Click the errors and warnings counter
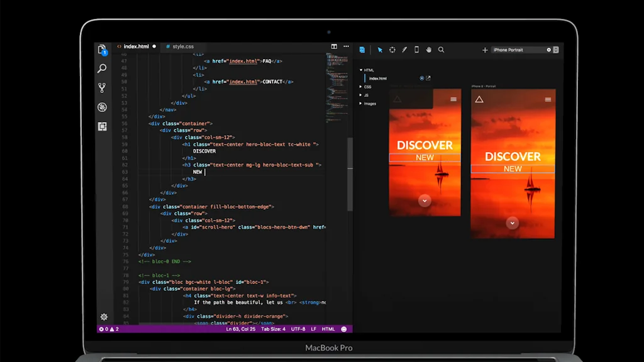 tap(108, 328)
